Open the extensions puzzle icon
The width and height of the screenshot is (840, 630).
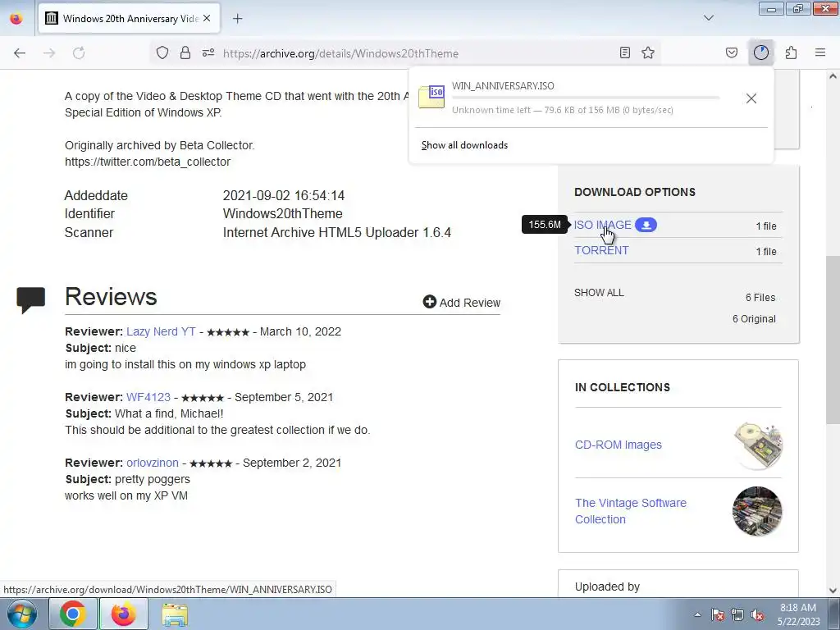pyautogui.click(x=792, y=53)
